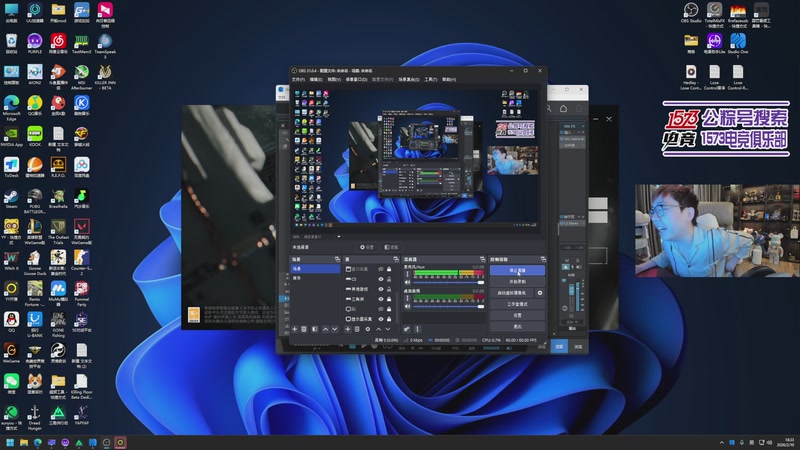Enable Studio Mode button
The image size is (800, 450).
click(517, 304)
